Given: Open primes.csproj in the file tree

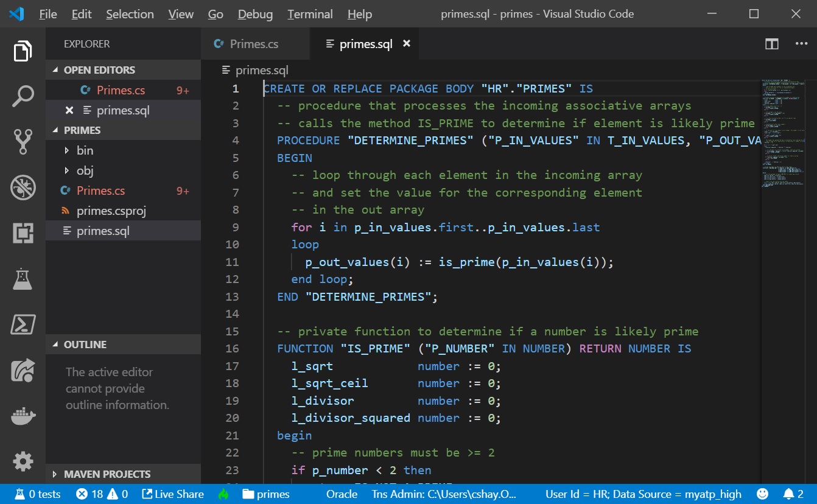Looking at the screenshot, I should (x=111, y=211).
